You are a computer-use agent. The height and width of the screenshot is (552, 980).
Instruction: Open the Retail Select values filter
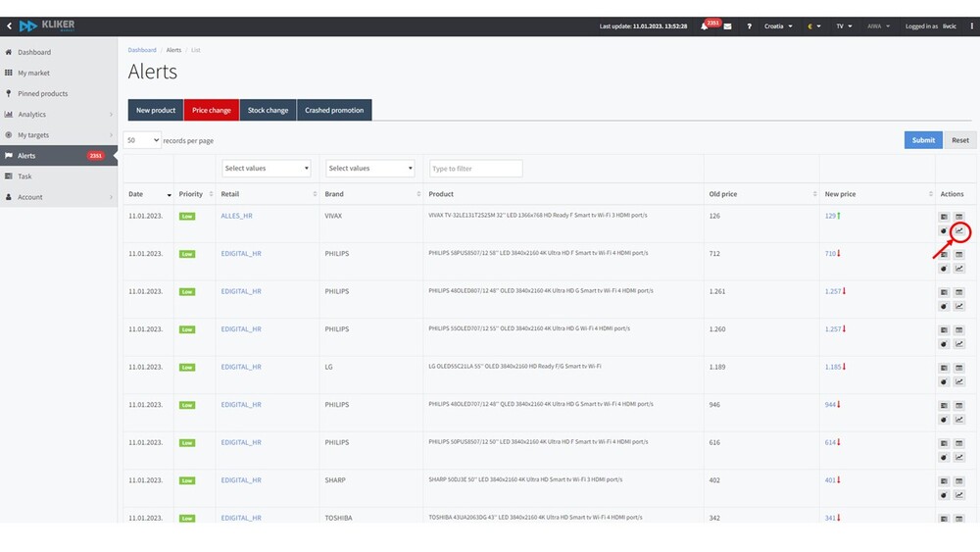click(267, 169)
